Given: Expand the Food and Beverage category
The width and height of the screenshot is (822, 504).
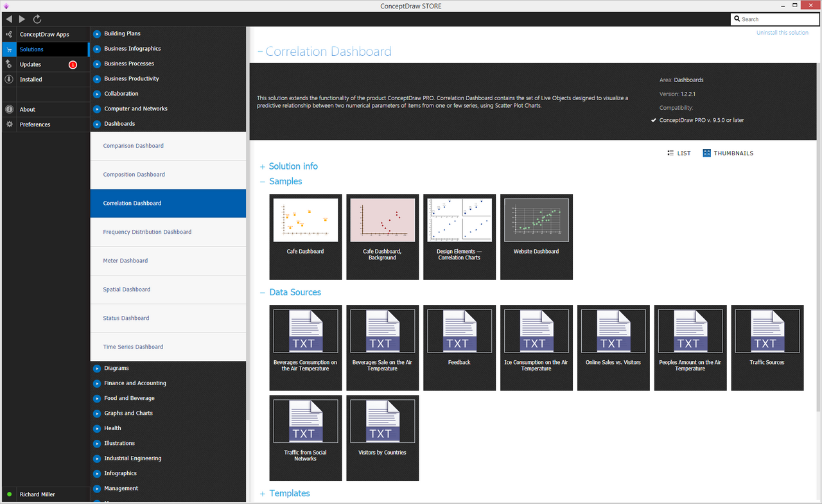Looking at the screenshot, I should click(97, 399).
